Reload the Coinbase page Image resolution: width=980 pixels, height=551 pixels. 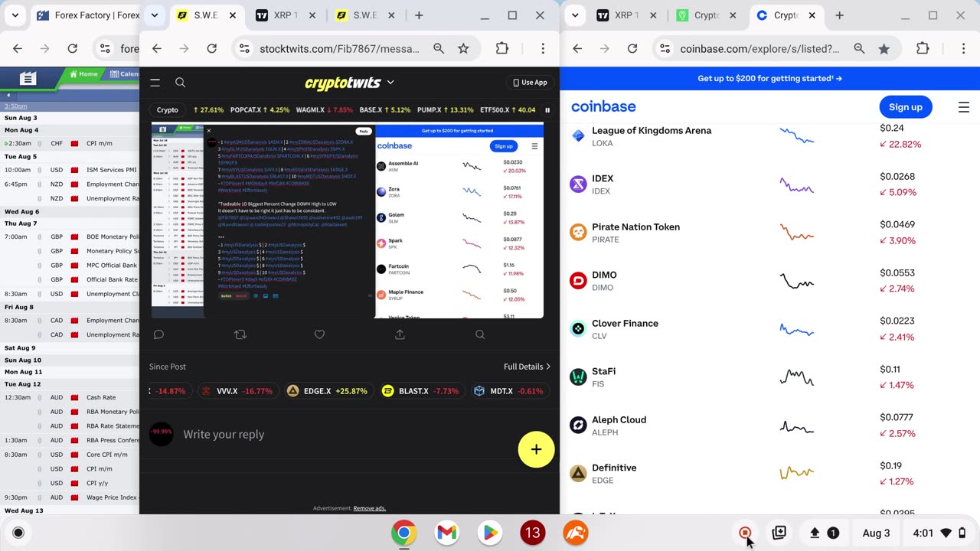click(x=632, y=48)
